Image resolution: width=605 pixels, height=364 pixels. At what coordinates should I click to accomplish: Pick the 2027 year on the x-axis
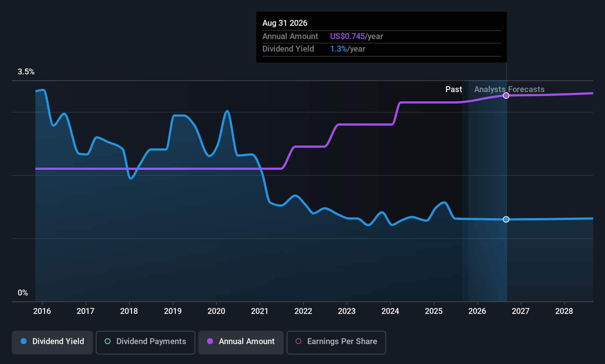(521, 311)
